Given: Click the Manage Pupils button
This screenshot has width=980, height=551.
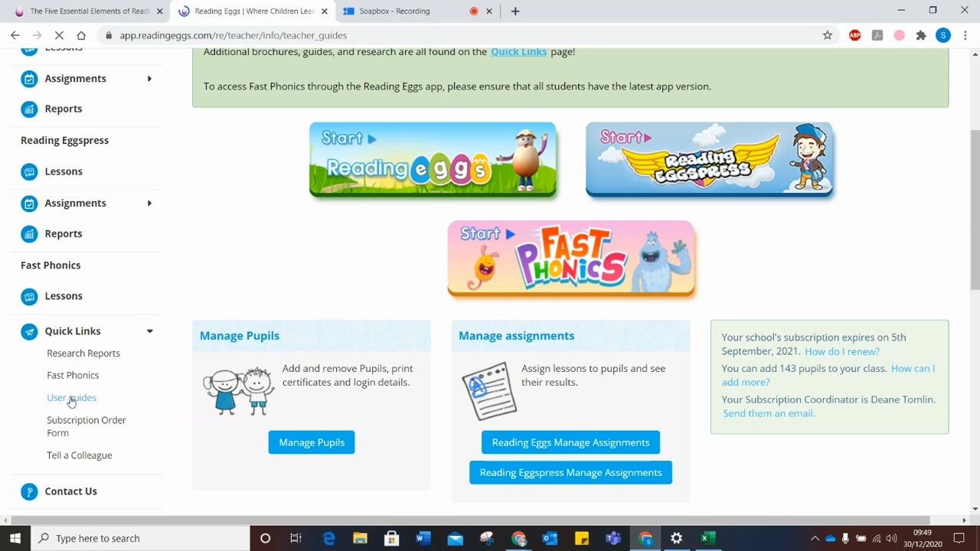Looking at the screenshot, I should tap(312, 442).
